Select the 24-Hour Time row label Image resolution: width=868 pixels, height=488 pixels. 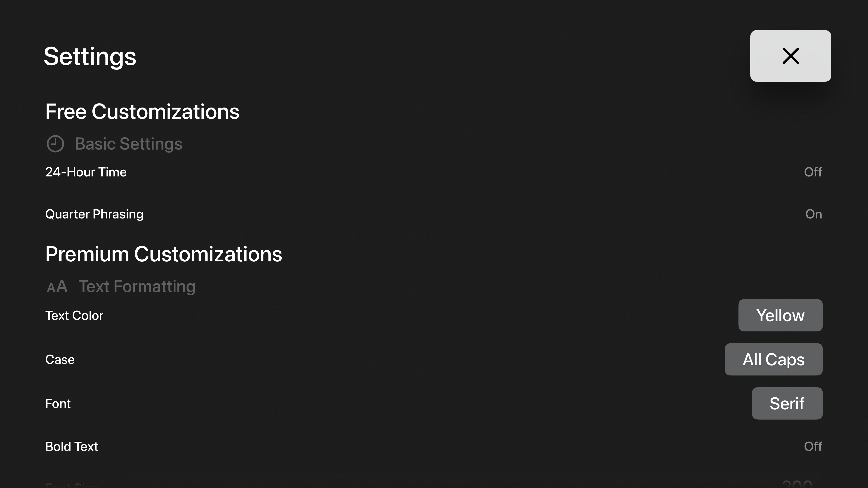tap(86, 172)
